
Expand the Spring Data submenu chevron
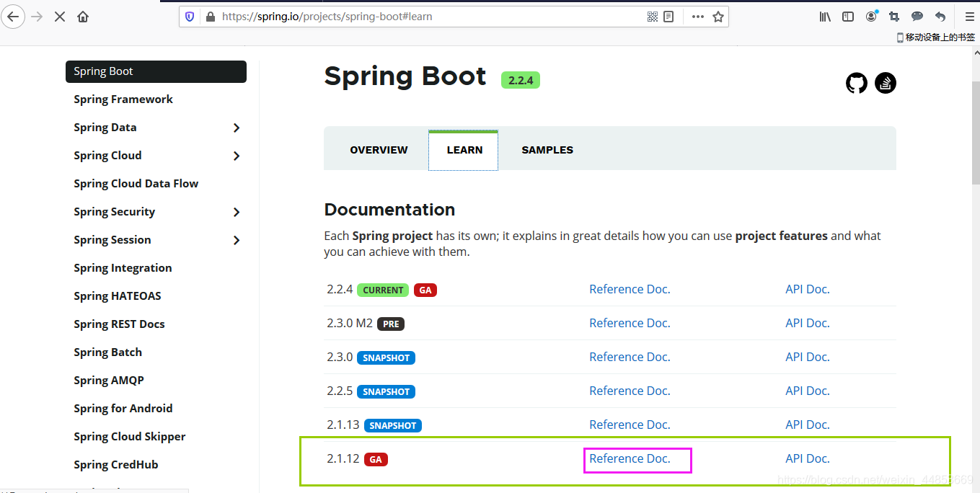pos(237,128)
